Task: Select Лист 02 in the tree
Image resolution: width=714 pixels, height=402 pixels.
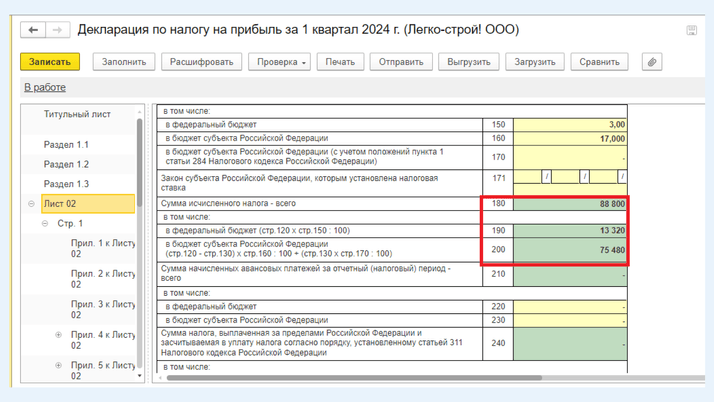Action: point(88,204)
